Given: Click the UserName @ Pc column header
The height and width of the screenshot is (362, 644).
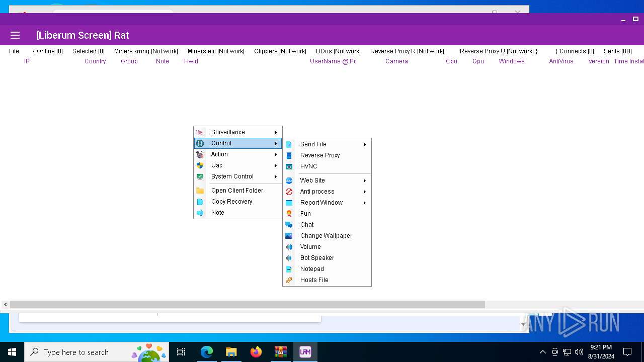Looking at the screenshot, I should point(333,61).
